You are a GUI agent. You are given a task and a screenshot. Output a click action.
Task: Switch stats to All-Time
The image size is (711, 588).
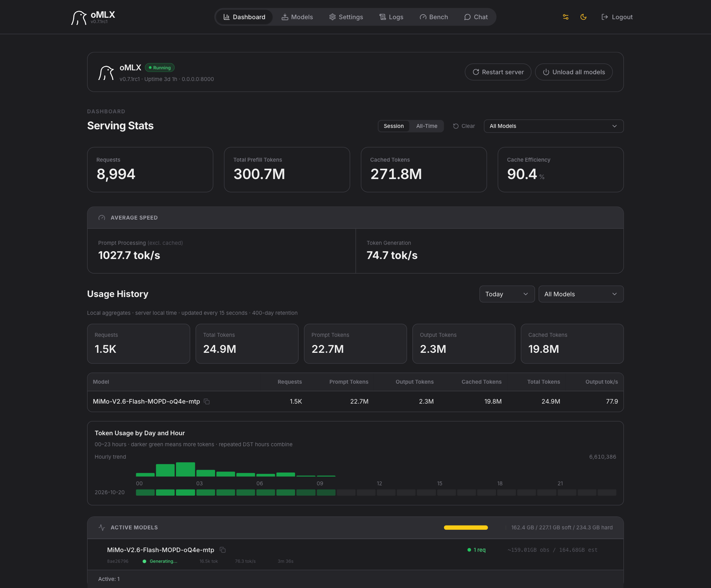click(x=427, y=126)
